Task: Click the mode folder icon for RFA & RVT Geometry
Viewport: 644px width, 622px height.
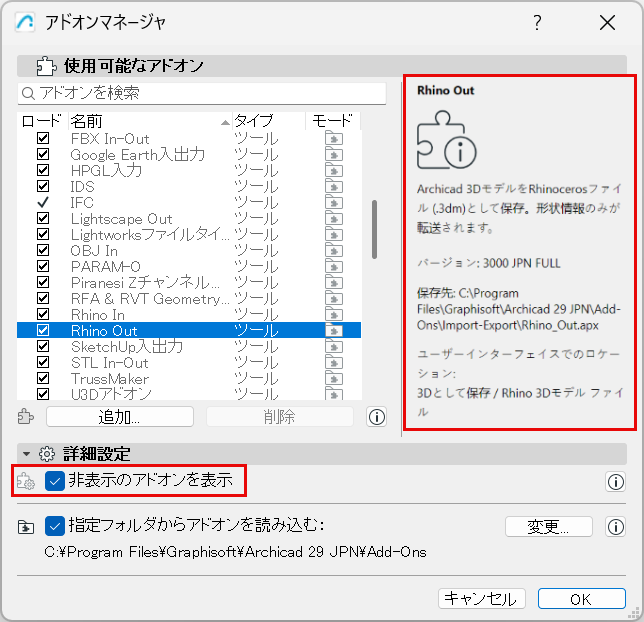Action: click(x=334, y=299)
